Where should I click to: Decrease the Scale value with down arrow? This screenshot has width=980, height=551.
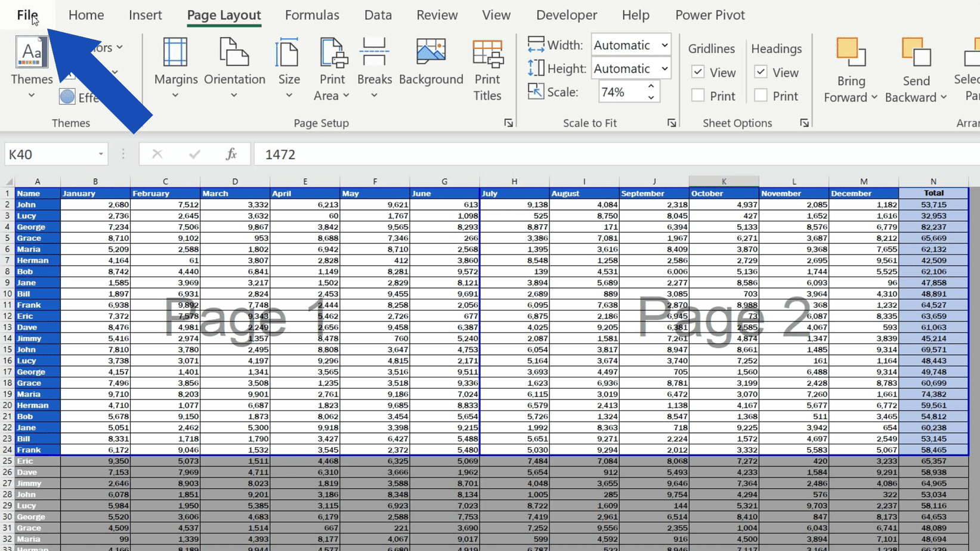651,97
